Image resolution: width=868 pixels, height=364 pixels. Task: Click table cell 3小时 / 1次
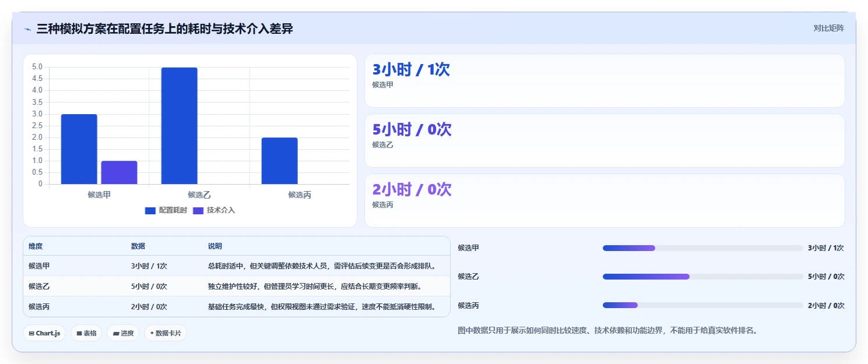(149, 266)
